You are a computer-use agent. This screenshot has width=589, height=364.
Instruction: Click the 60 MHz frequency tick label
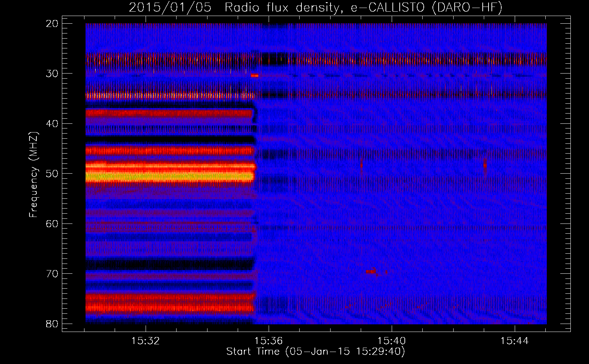pos(52,223)
